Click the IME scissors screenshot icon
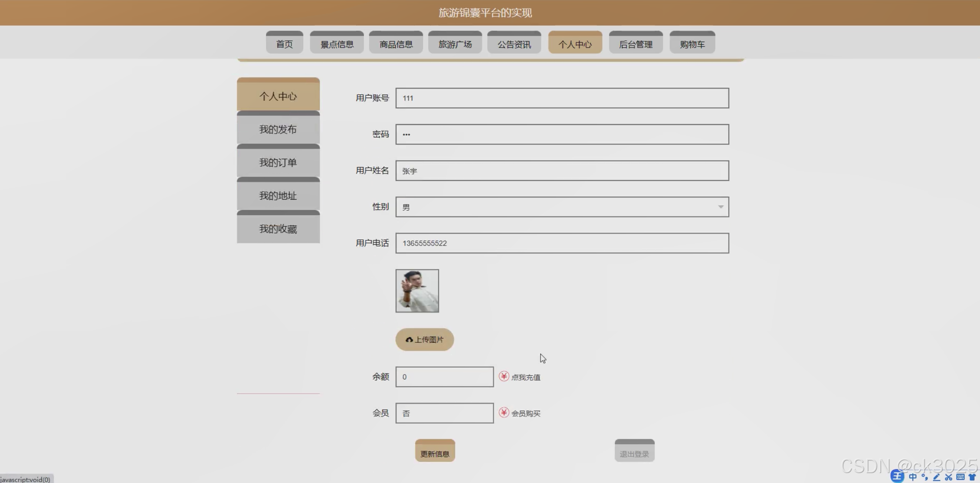The width and height of the screenshot is (980, 483). [949, 477]
